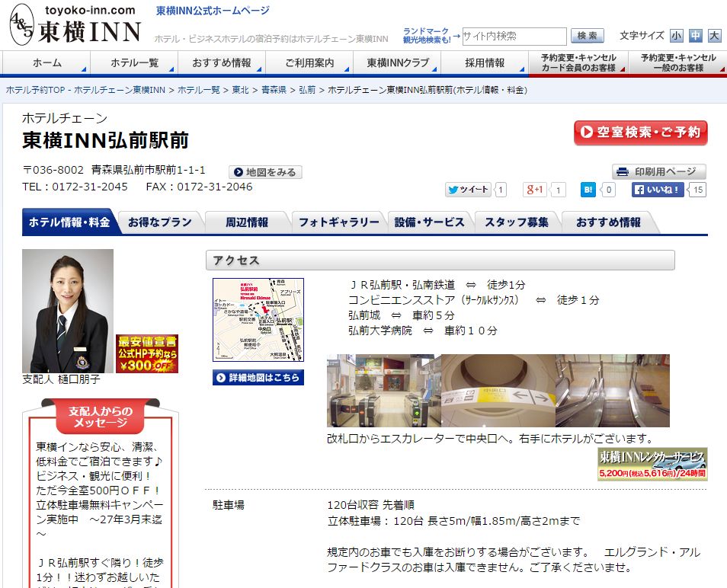Click the Twitter ツイート share button
This screenshot has width=727, height=588.
(468, 190)
